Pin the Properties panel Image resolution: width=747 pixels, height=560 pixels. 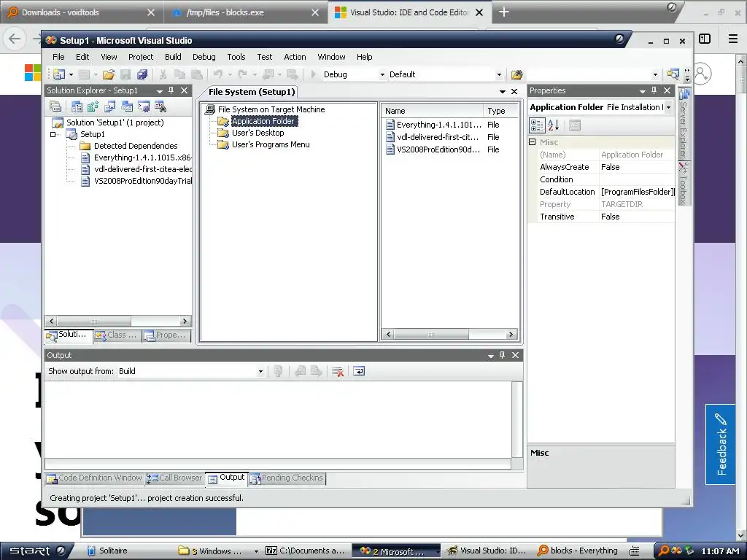654,90
